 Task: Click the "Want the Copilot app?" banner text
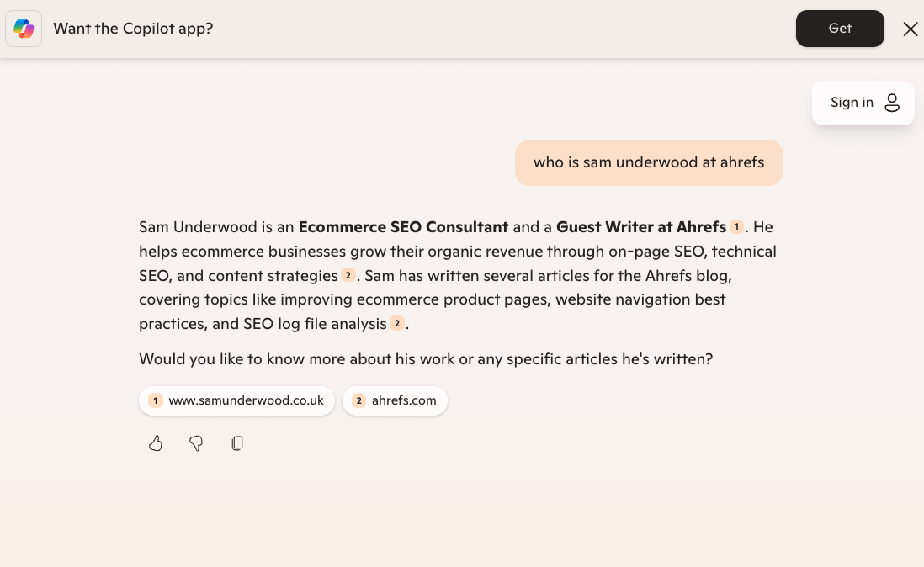[133, 28]
